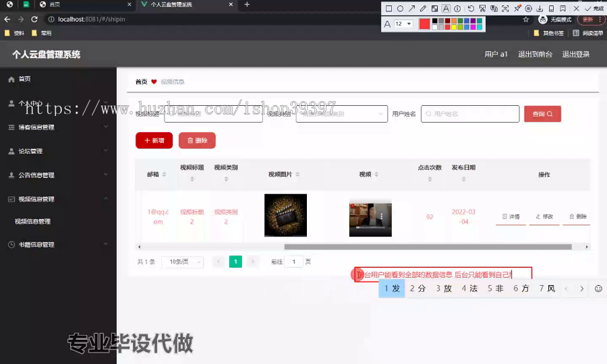Click the 新增 add button

click(154, 140)
